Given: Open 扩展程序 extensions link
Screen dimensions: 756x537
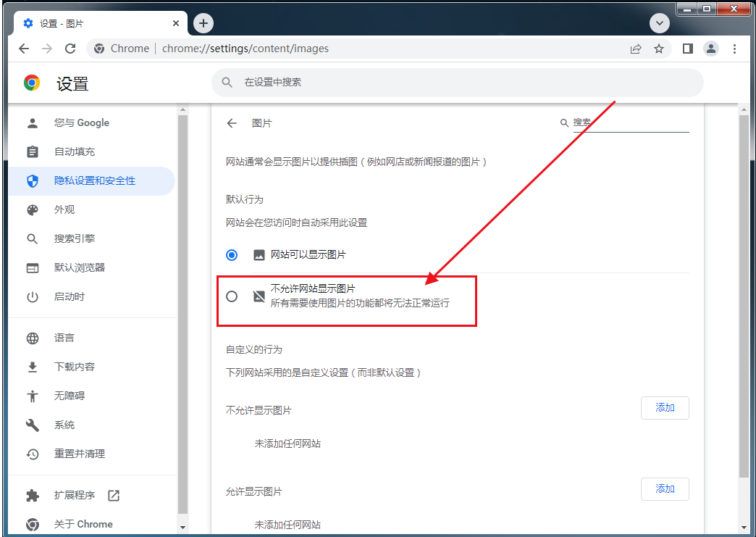Looking at the screenshot, I should [92, 496].
